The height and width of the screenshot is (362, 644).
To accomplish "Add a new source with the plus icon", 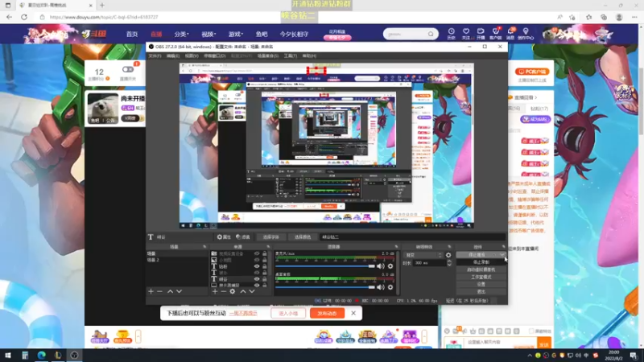I will [215, 291].
